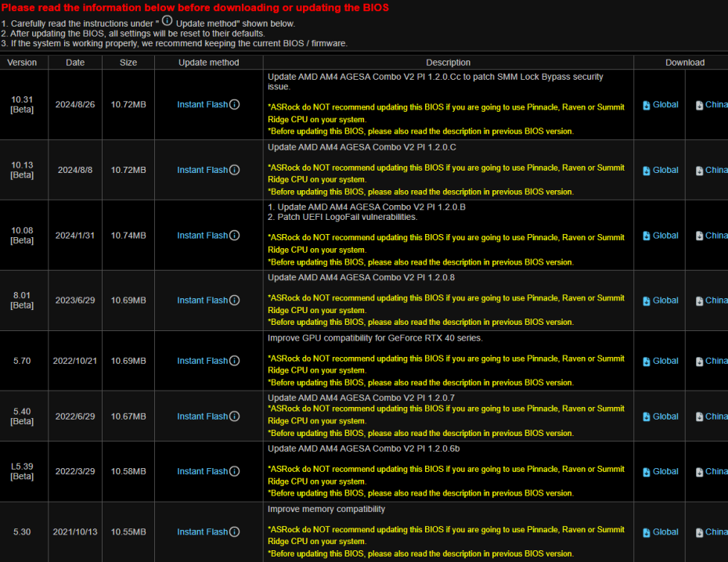Click the Size column header

(128, 62)
